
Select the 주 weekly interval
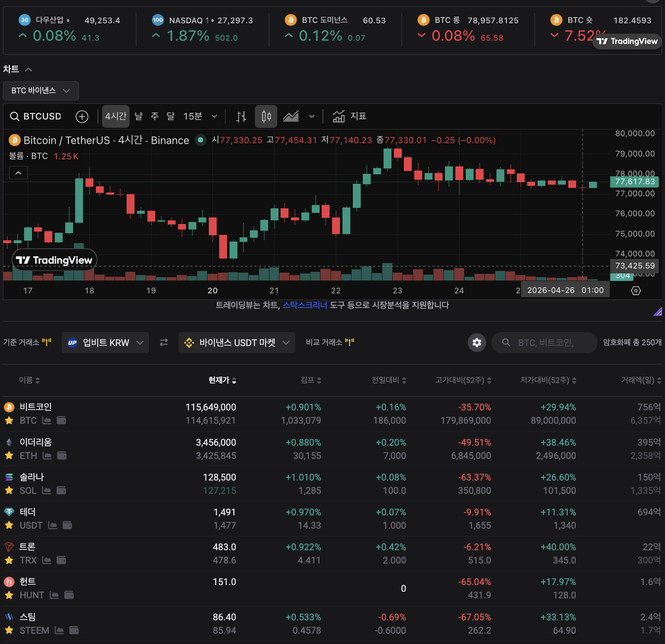click(155, 116)
